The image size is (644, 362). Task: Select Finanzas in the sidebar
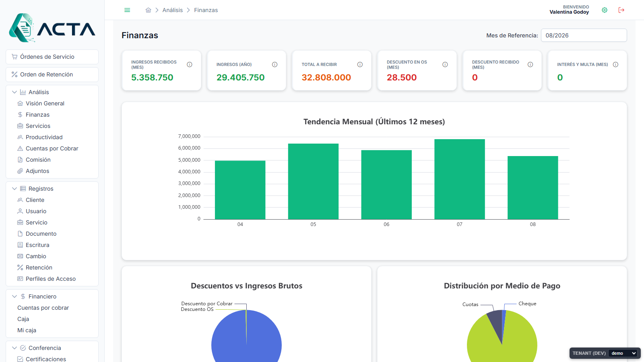tap(37, 115)
